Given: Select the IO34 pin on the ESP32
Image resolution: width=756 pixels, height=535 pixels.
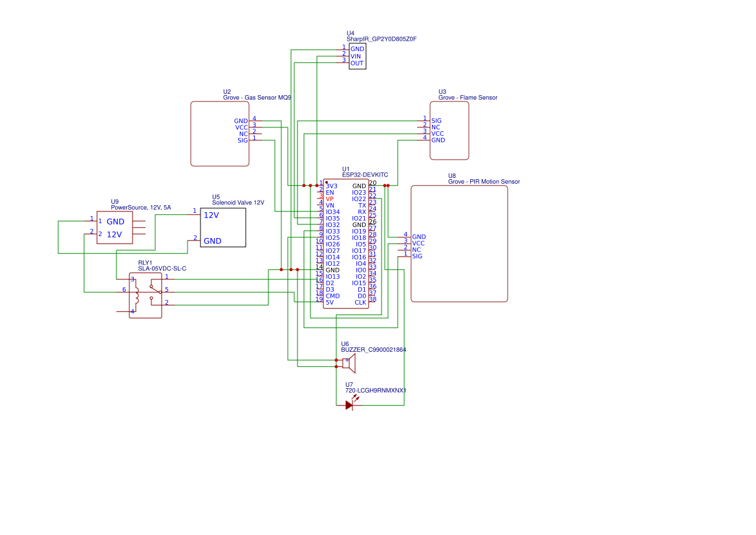Looking at the screenshot, I should (x=332, y=212).
